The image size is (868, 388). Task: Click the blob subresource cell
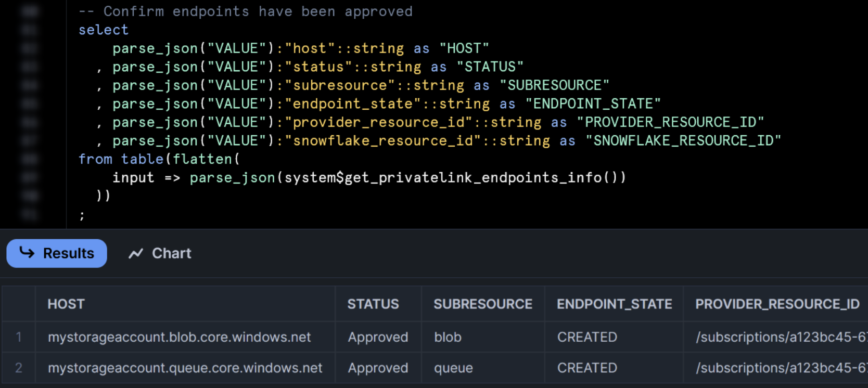(448, 337)
